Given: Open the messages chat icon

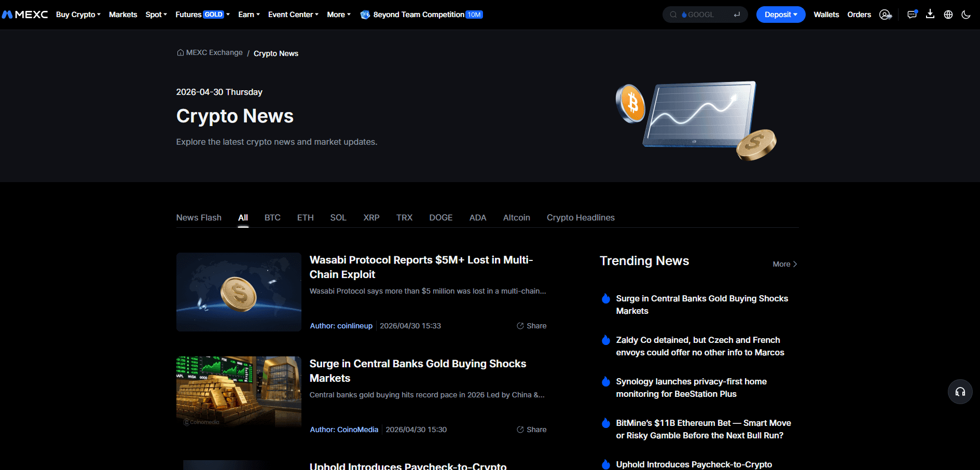Looking at the screenshot, I should tap(912, 15).
